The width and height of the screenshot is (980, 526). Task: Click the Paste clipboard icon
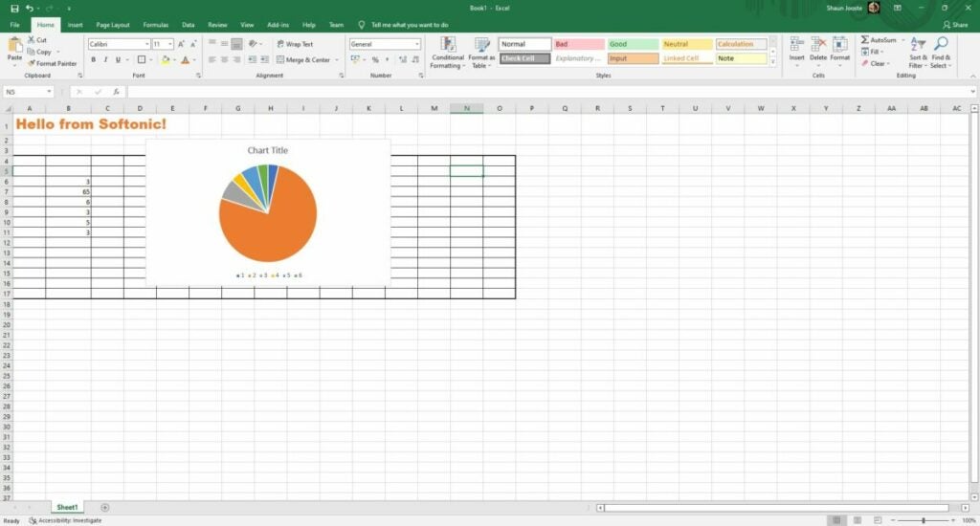pyautogui.click(x=14, y=45)
